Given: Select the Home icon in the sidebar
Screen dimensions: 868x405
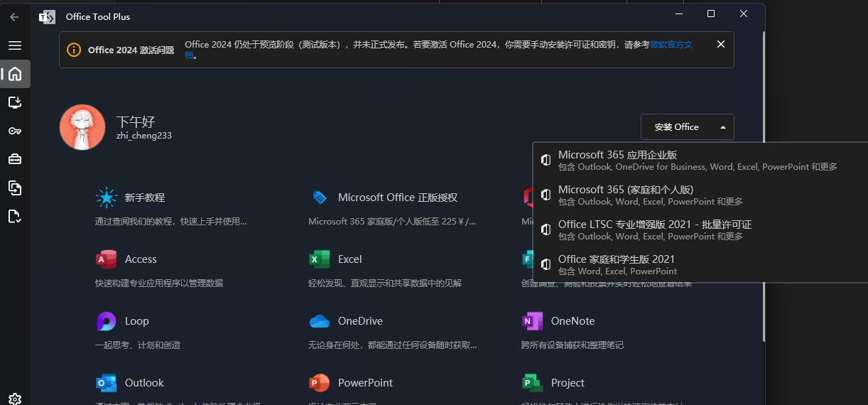Looking at the screenshot, I should pos(15,74).
